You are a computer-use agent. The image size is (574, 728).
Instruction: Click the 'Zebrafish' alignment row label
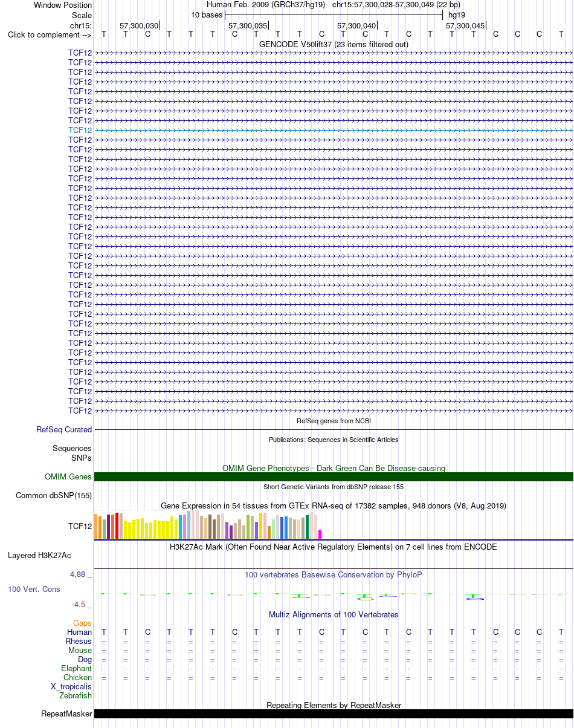(x=76, y=696)
